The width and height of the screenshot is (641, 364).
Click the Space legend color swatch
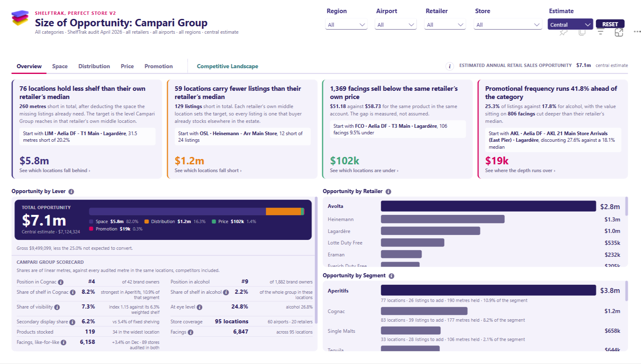click(91, 221)
